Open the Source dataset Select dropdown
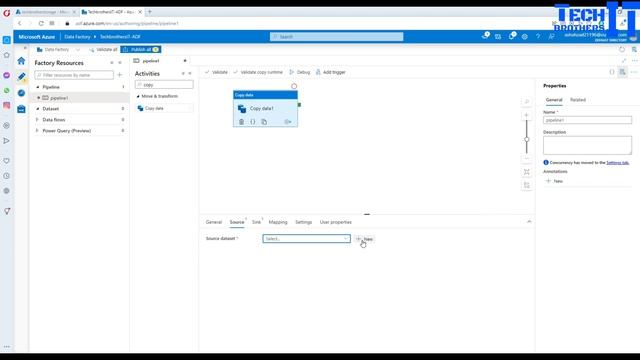This screenshot has height=360, width=640. click(306, 238)
